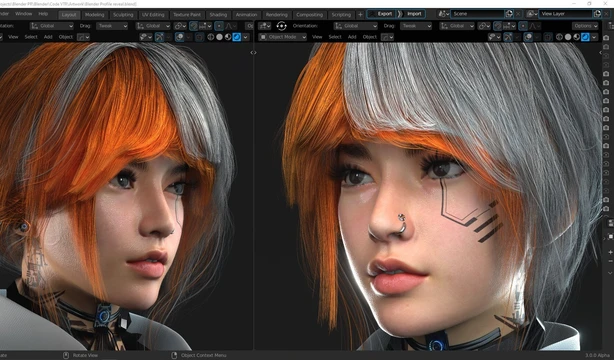
Task: Create new scene via icon beside Scene field
Action: 509,14
